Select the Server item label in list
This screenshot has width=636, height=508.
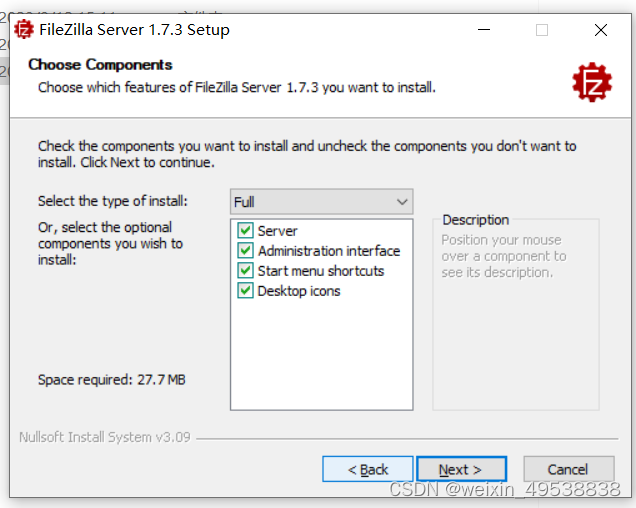(x=277, y=231)
